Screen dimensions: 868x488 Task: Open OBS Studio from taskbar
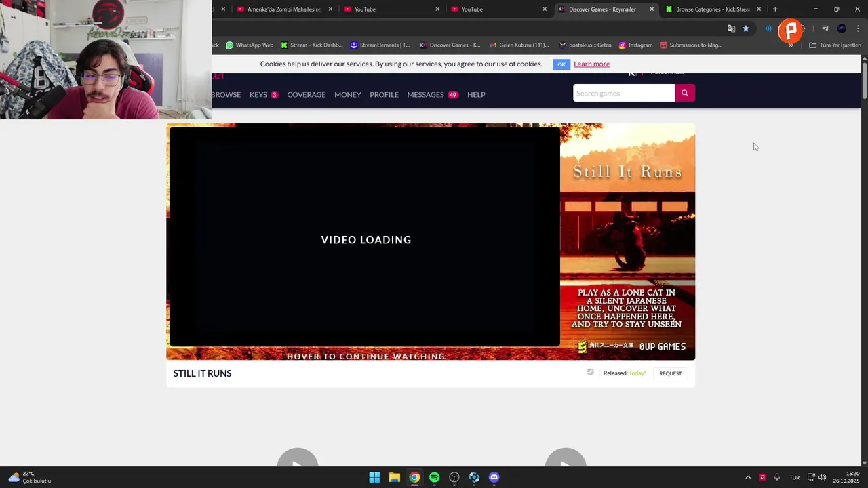click(454, 477)
